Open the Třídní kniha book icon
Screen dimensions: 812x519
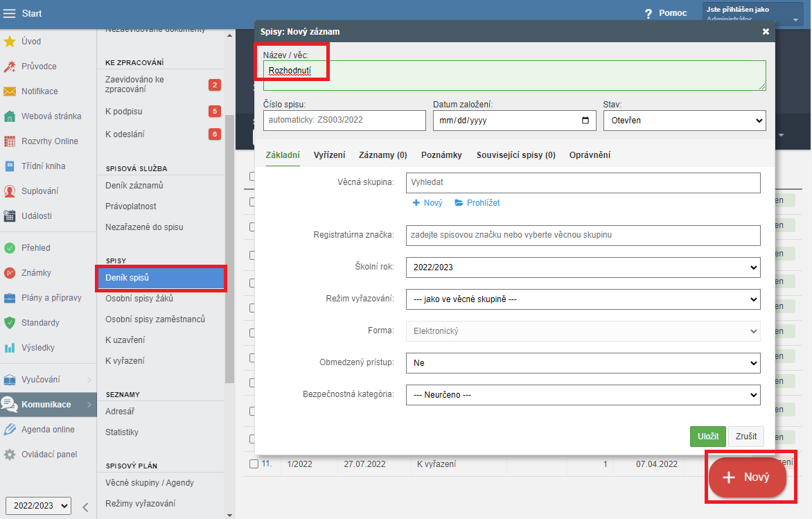[x=10, y=166]
